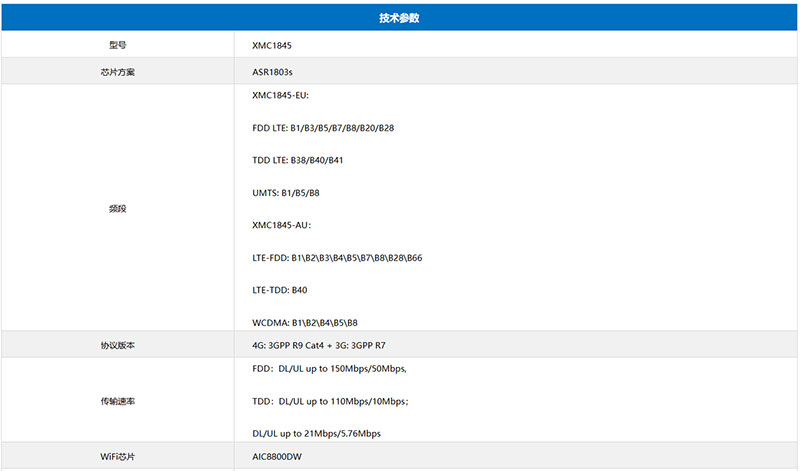Image resolution: width=800 pixels, height=471 pixels.
Task: Click the TDD 110Mbps/10Mbps rate line
Action: (x=331, y=401)
